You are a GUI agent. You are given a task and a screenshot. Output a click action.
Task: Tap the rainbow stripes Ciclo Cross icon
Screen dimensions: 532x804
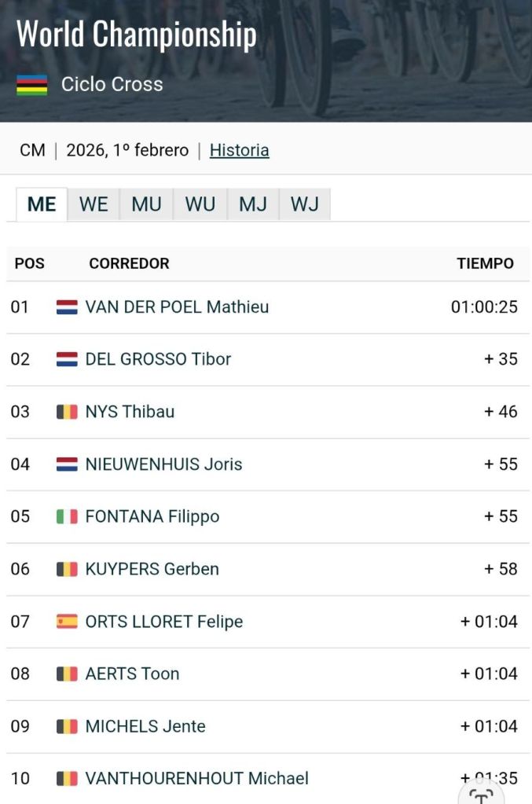click(x=32, y=85)
